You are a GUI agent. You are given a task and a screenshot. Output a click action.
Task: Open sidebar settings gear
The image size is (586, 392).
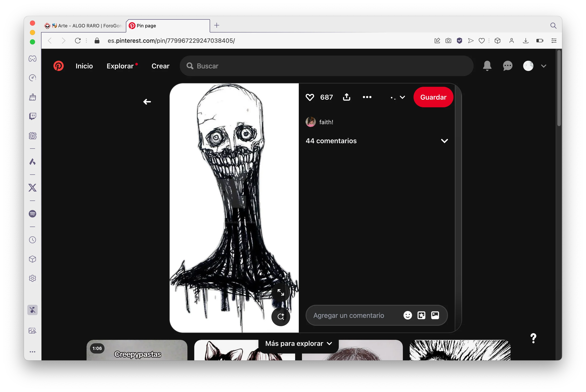coord(32,278)
